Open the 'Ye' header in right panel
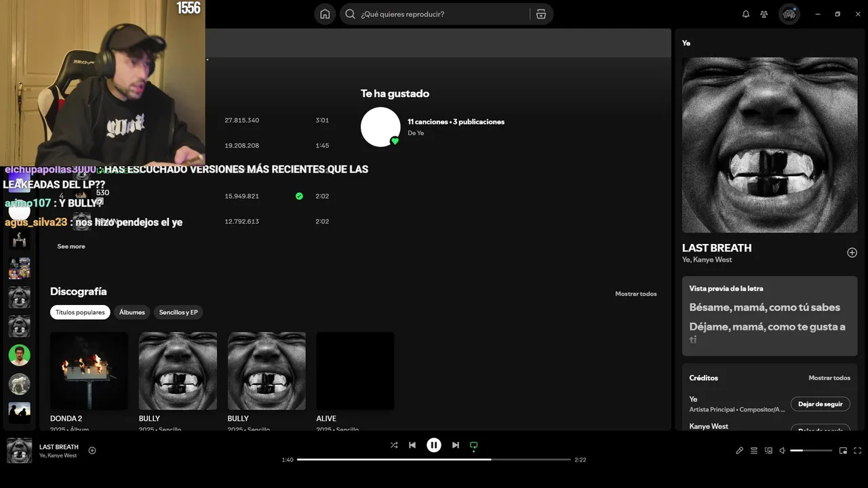 tap(686, 43)
